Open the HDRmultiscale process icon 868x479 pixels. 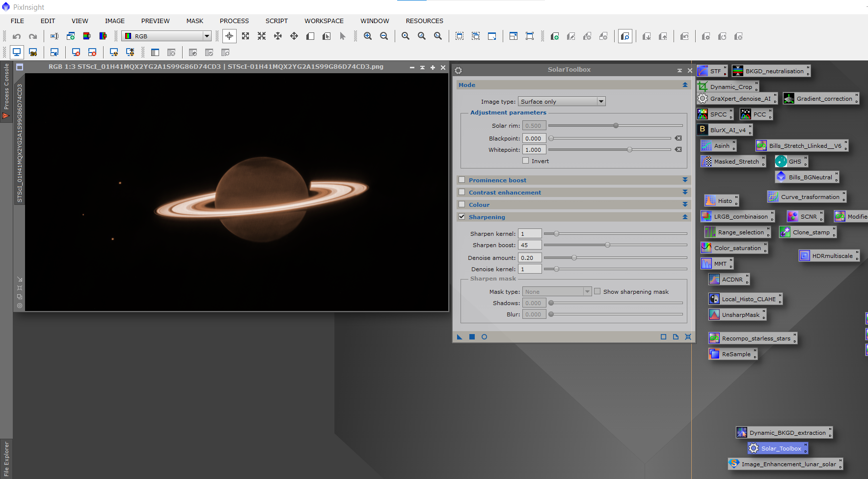(x=829, y=256)
